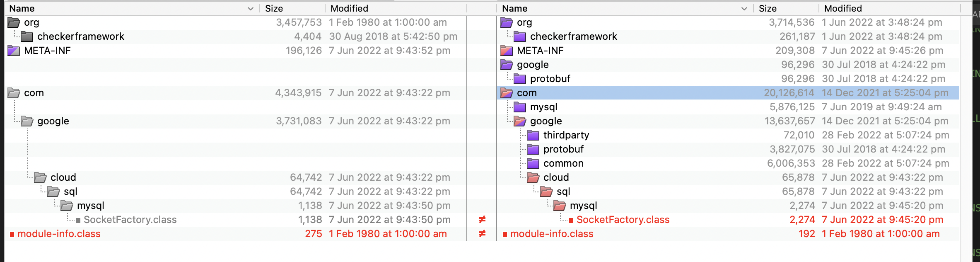Click the META-INF icon in the right pane
980x262 pixels.
(506, 50)
